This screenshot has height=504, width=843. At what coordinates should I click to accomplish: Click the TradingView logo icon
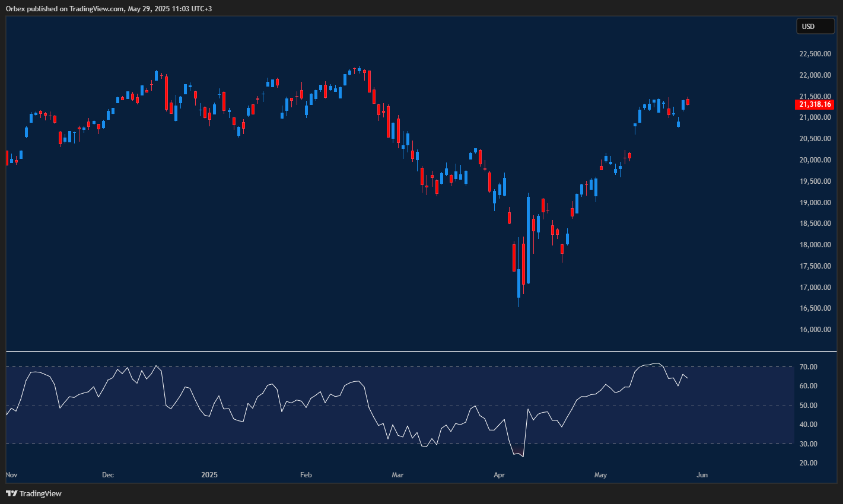(11, 493)
